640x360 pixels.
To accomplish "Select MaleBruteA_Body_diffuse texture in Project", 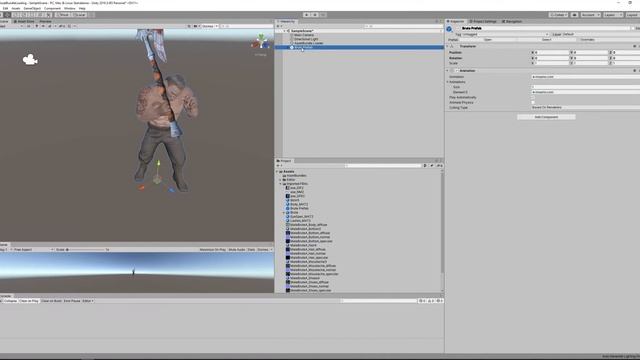I will click(307, 224).
